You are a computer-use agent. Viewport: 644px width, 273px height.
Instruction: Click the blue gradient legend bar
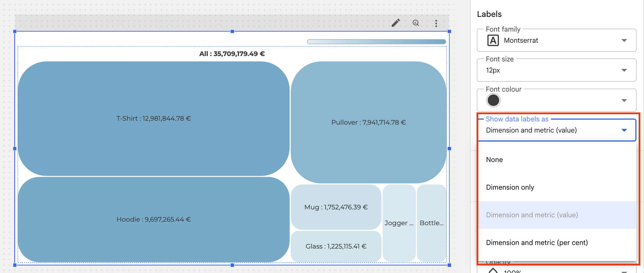(376, 42)
